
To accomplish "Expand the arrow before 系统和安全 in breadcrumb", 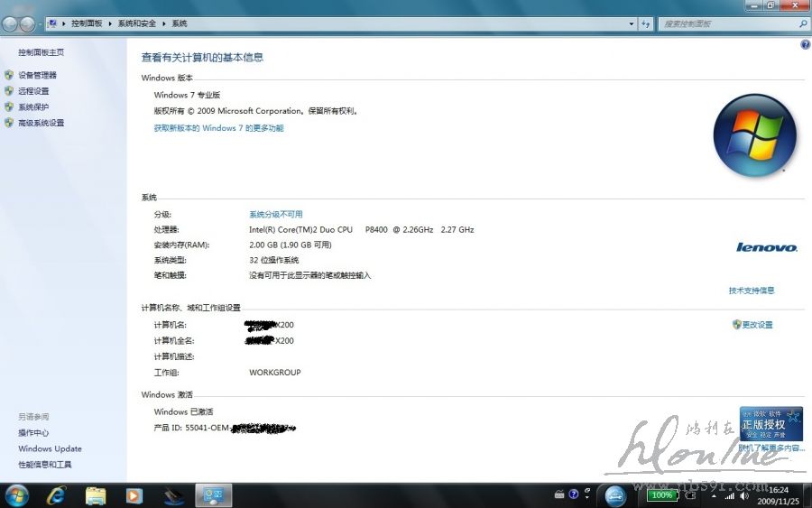I will click(x=110, y=23).
